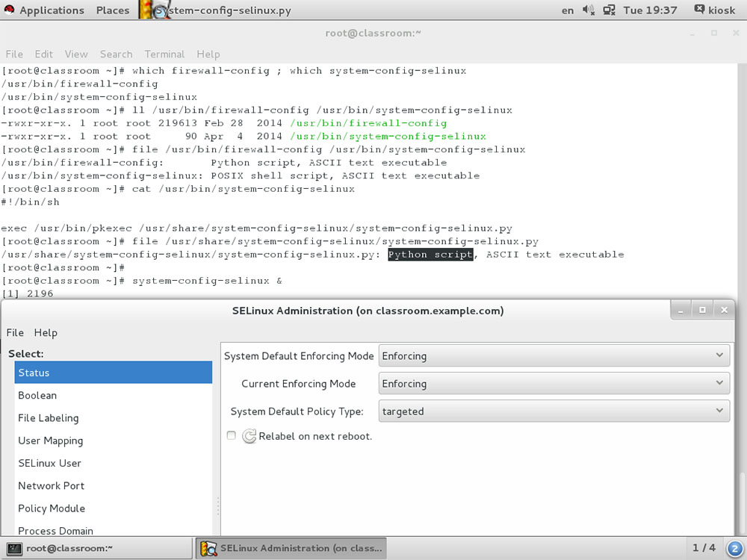Click the SELinux Administration window title bar text
The height and width of the screenshot is (560, 747).
point(368,311)
